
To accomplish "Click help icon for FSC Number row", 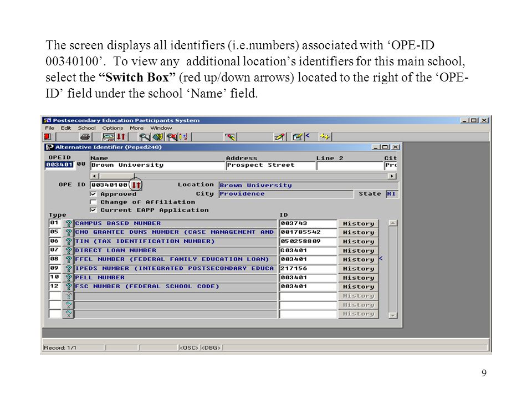I will (69, 287).
